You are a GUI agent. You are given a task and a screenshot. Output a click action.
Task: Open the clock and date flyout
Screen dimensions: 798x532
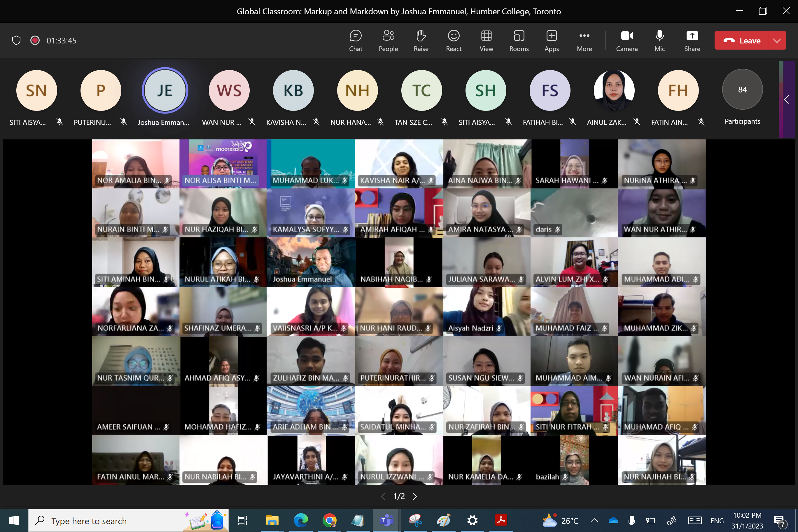pos(747,520)
